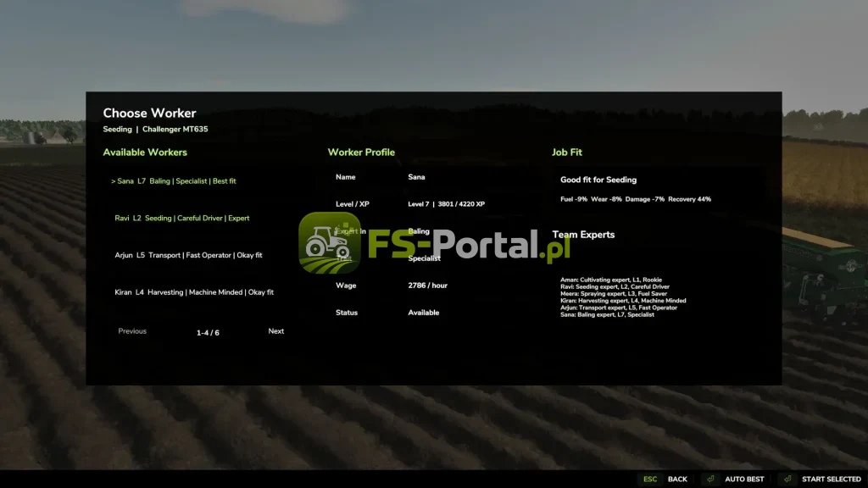Go to Previous page of workers
This screenshot has width=868, height=488.
click(x=132, y=331)
